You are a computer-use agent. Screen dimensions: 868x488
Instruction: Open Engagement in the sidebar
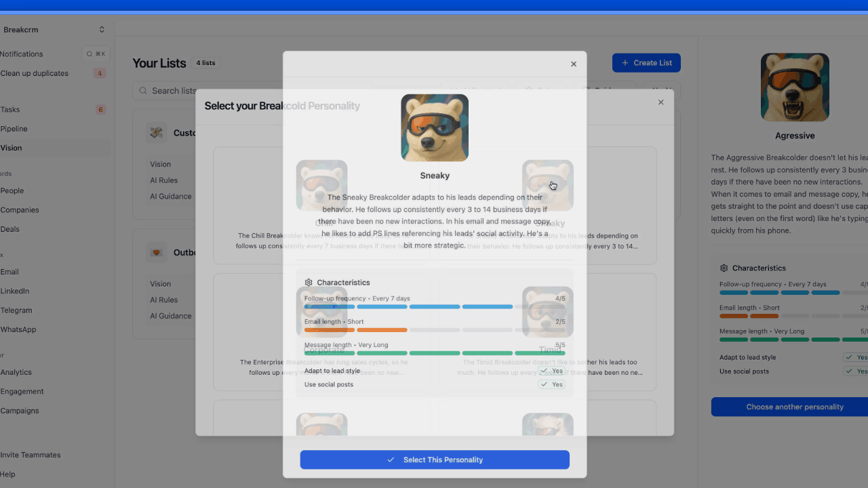(22, 391)
